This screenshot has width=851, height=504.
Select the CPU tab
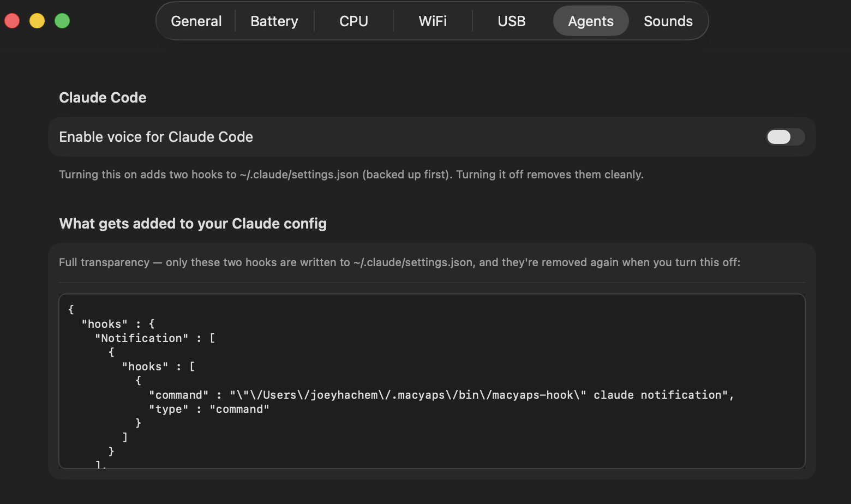click(353, 21)
